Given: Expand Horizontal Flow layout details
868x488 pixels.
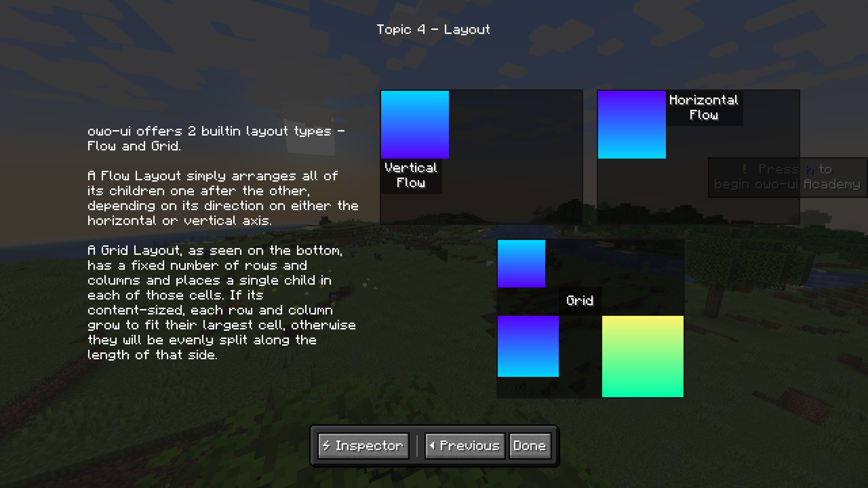Looking at the screenshot, I should pyautogui.click(x=704, y=107).
